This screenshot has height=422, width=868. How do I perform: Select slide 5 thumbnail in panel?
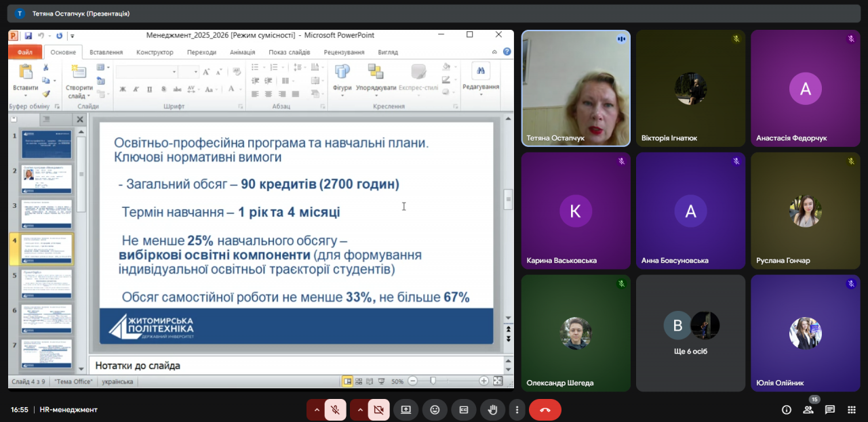pos(47,284)
